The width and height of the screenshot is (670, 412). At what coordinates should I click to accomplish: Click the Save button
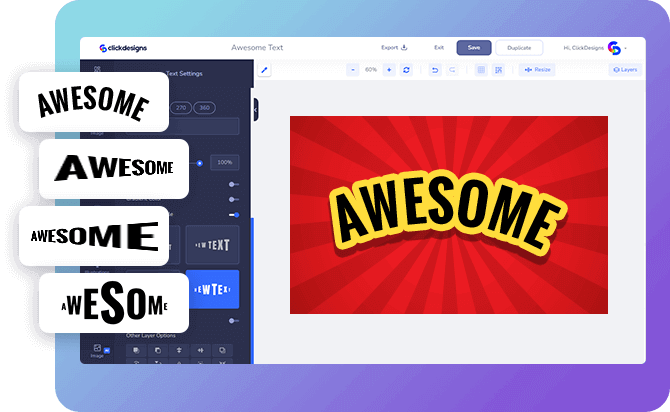[474, 47]
